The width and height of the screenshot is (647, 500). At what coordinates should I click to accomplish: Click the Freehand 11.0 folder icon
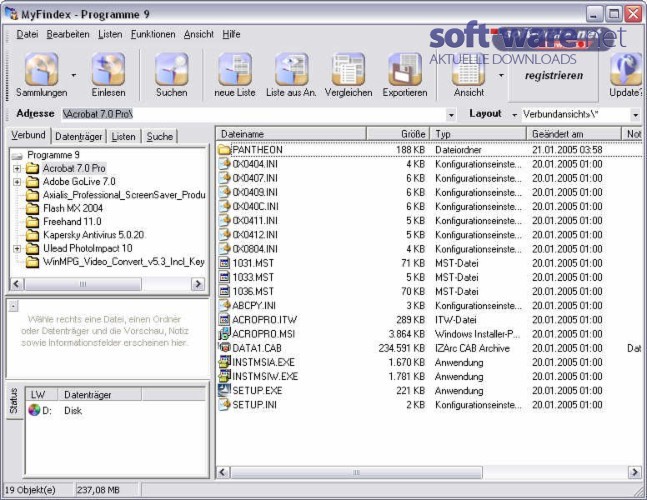click(32, 222)
